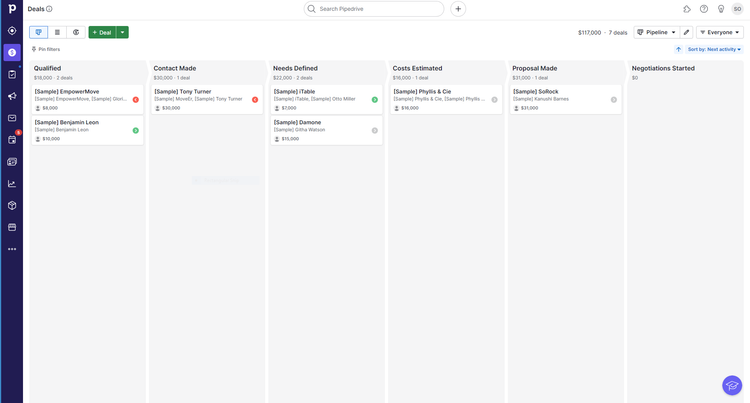Toggle sort direction arrow
Screen dimensions: 750x403
tap(678, 49)
